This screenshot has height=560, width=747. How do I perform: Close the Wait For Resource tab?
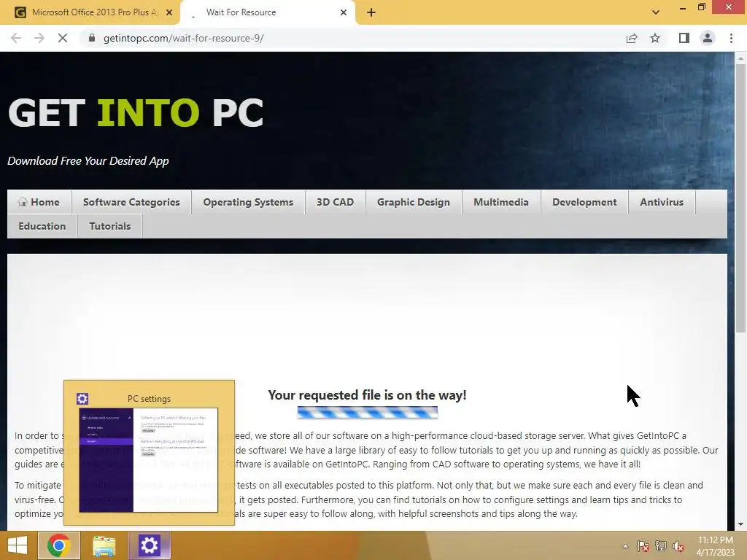[344, 13]
